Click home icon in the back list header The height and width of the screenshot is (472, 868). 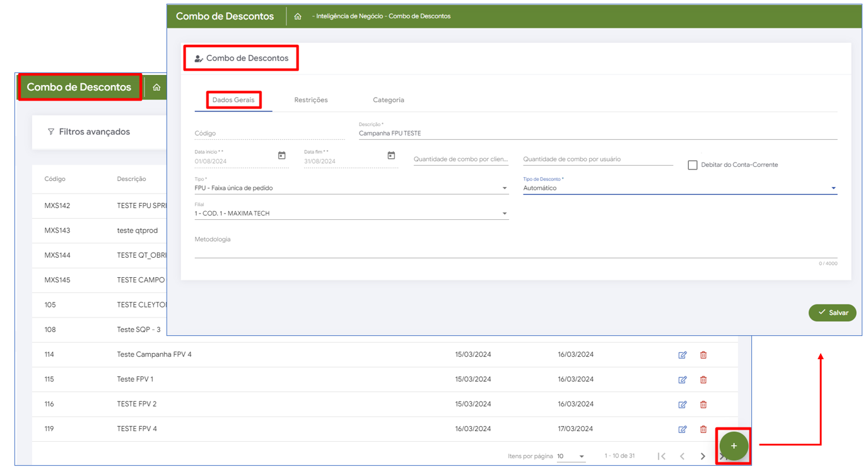(x=156, y=88)
